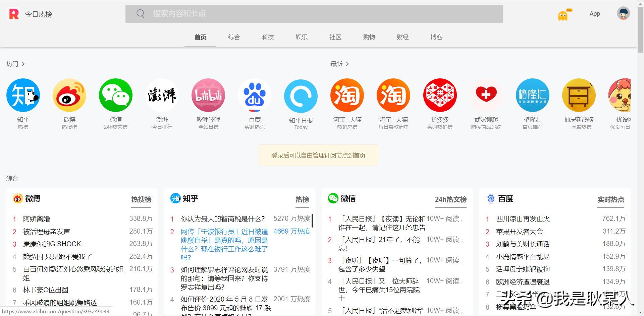The width and height of the screenshot is (644, 316).
Task: Open the 知乎日报 Today node icon
Action: point(301,96)
